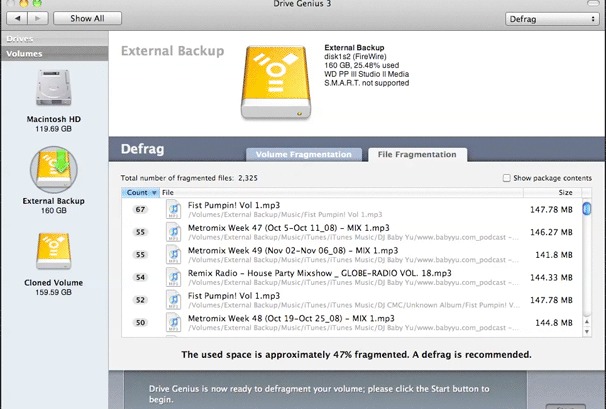Click 'disk1s2 (FireWire)' info text
Image resolution: width=606 pixels, height=409 pixels.
pos(355,56)
